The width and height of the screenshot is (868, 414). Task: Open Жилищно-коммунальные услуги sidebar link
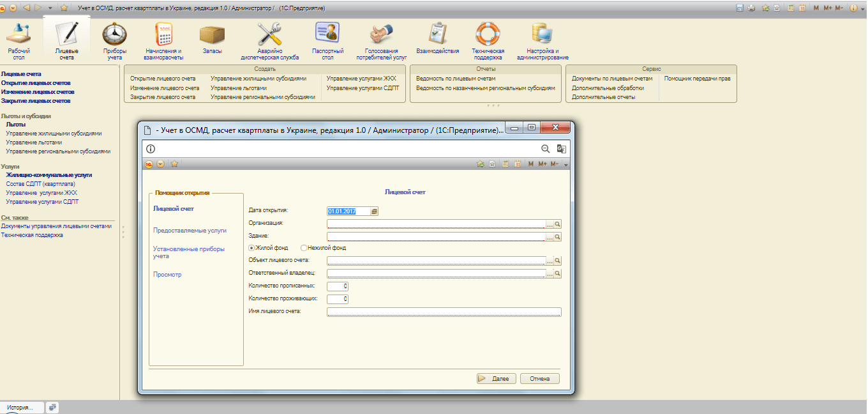pyautogui.click(x=49, y=174)
